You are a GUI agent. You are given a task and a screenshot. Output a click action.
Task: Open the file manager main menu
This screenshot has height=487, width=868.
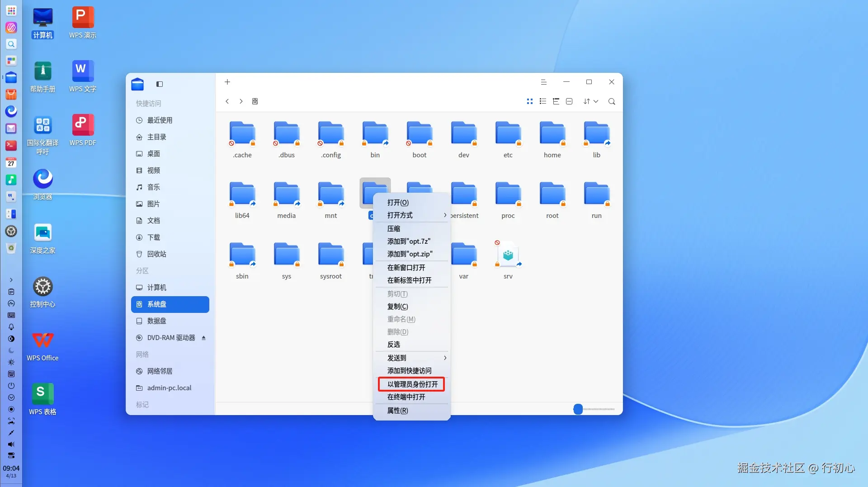[544, 82]
